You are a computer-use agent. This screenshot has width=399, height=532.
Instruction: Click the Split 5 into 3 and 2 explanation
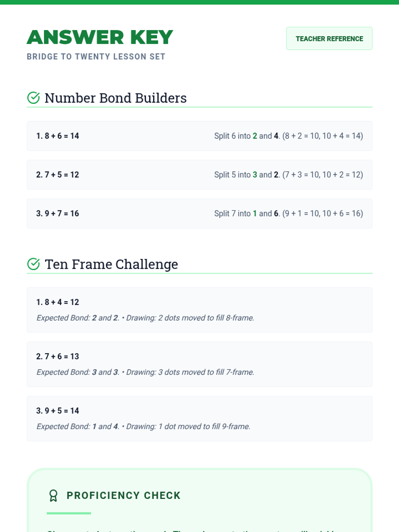tap(289, 175)
